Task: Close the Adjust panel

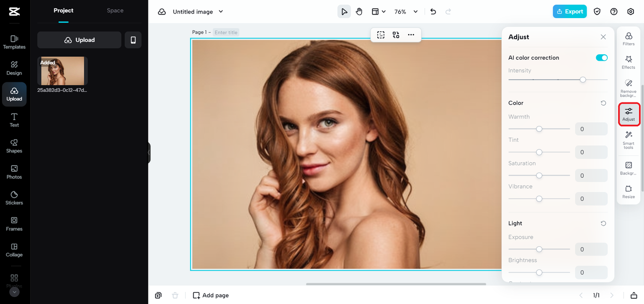Action: [603, 37]
